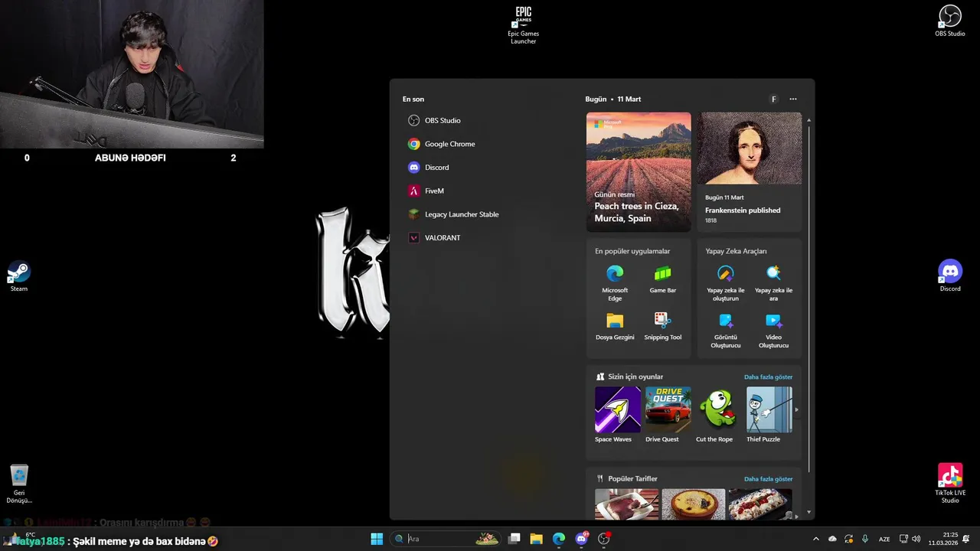Click the Sizin için oyunlar heading
This screenshot has height=551, width=980.
pyautogui.click(x=635, y=377)
